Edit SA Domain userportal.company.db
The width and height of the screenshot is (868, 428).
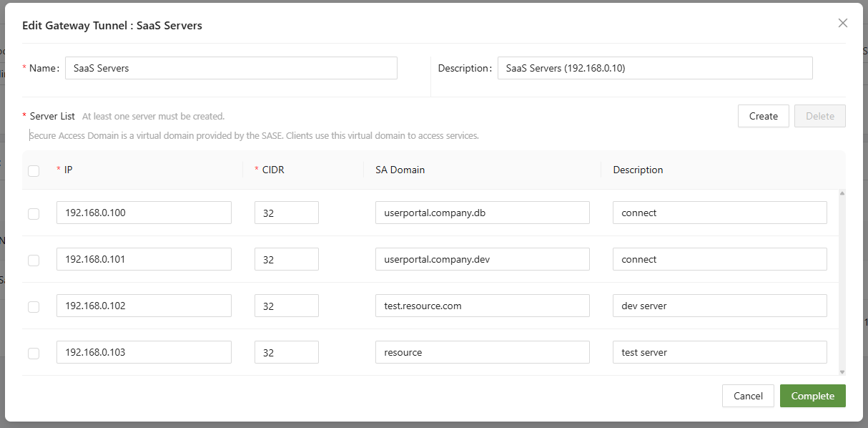click(482, 213)
